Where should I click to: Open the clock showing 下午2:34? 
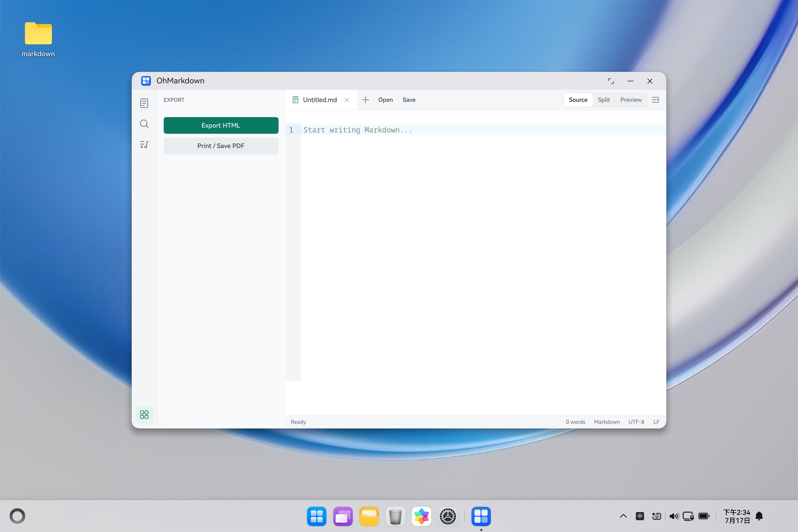coord(737,516)
